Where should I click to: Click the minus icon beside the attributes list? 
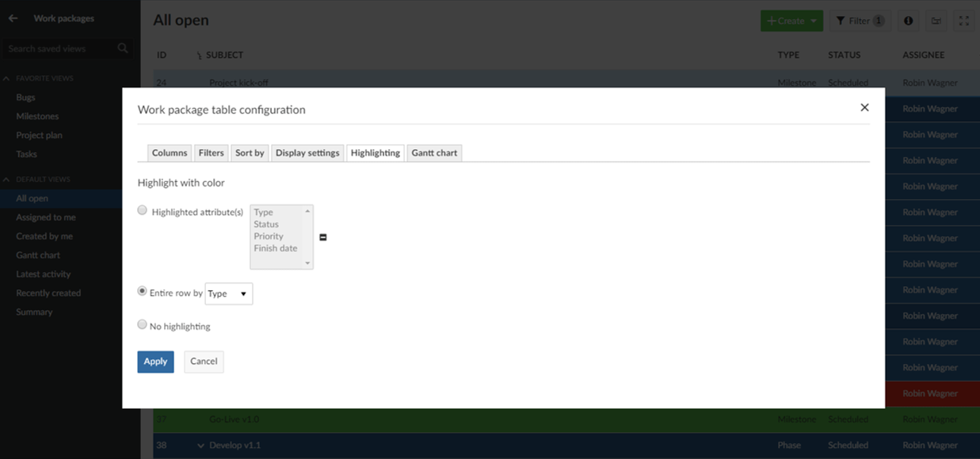322,237
